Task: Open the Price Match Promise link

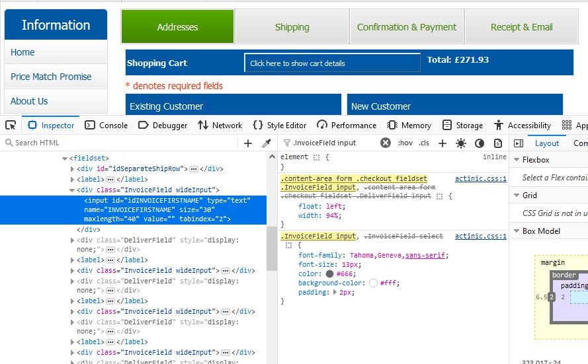Action: [51, 77]
